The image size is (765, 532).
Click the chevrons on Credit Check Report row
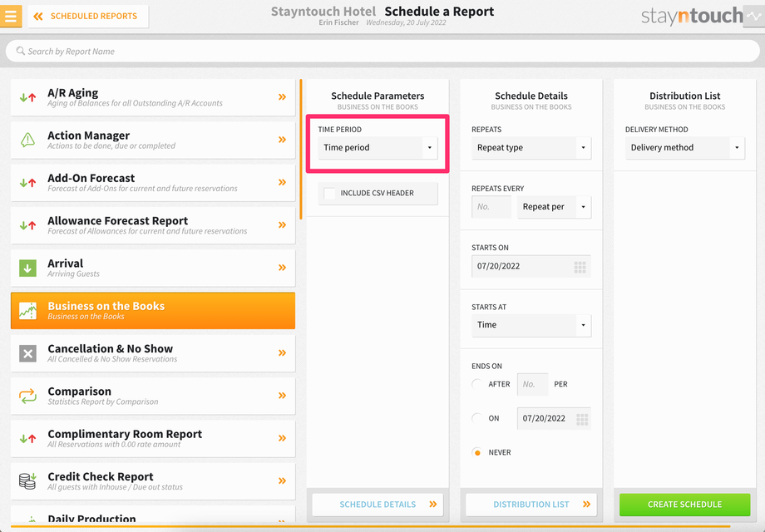[282, 480]
